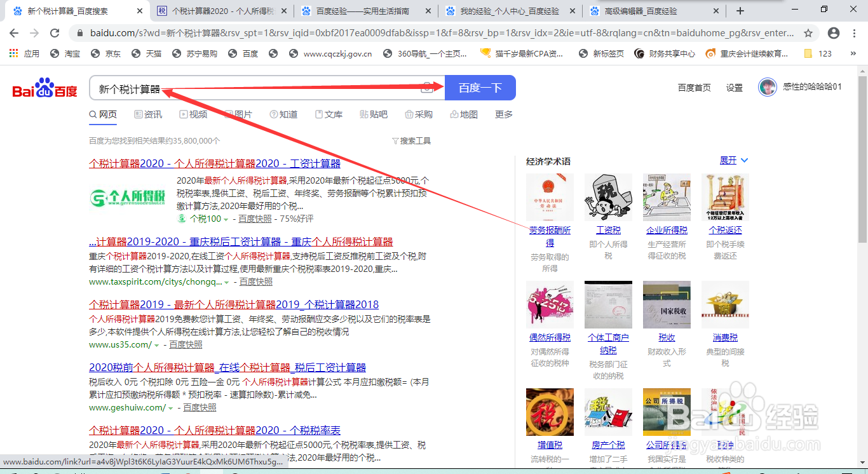Click the 个人所得税 site logo thumbnail
Viewport: 868px width, 474px height.
click(x=128, y=198)
